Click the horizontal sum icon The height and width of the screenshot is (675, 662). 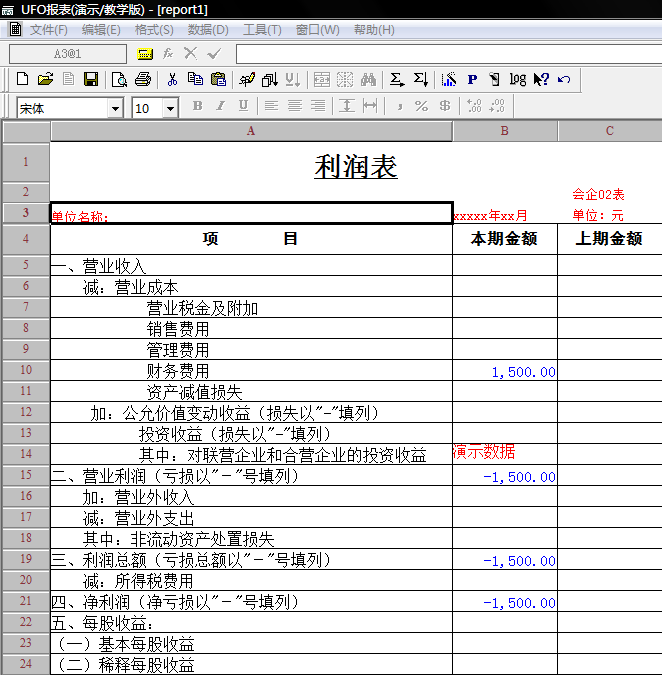click(x=397, y=79)
